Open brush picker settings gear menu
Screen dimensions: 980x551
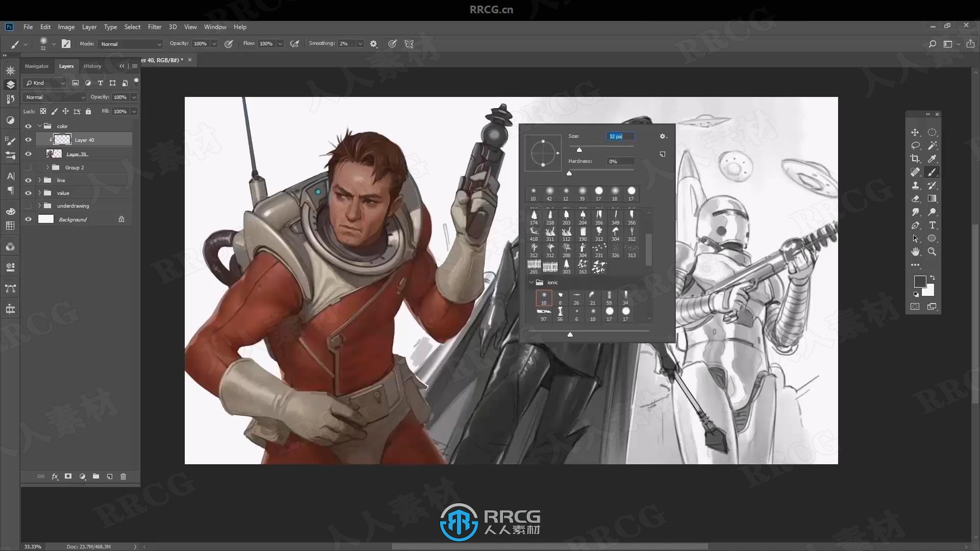(x=663, y=136)
